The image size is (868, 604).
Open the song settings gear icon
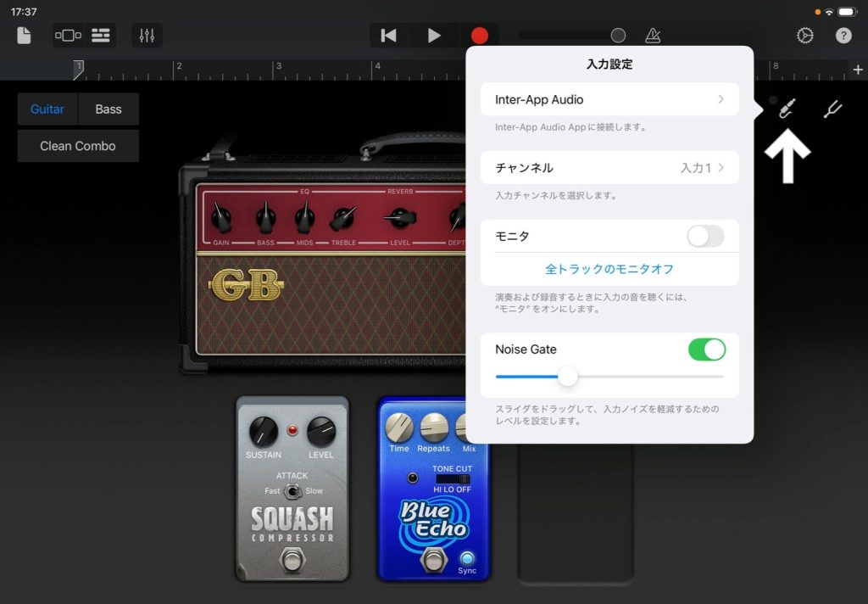[805, 36]
